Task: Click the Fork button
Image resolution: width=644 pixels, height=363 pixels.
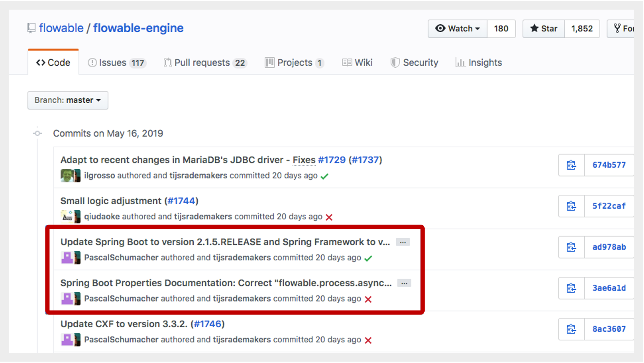Action: click(621, 29)
